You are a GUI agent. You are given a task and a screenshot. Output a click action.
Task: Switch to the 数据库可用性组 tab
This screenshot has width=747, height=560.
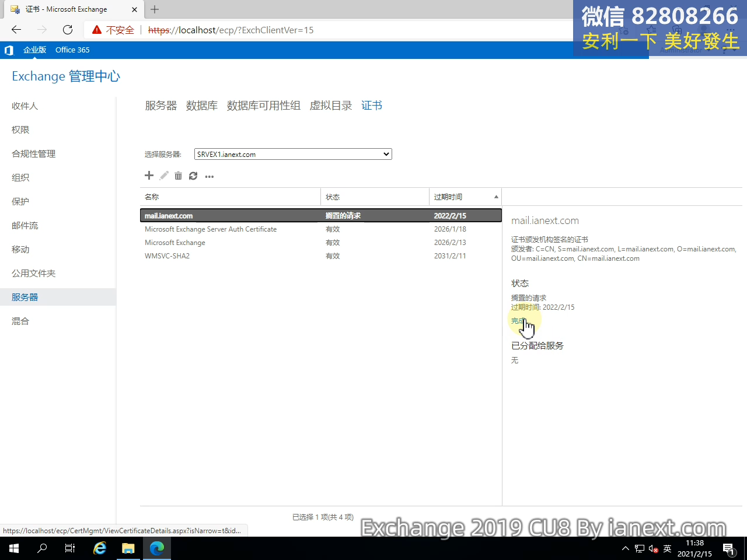[264, 106]
